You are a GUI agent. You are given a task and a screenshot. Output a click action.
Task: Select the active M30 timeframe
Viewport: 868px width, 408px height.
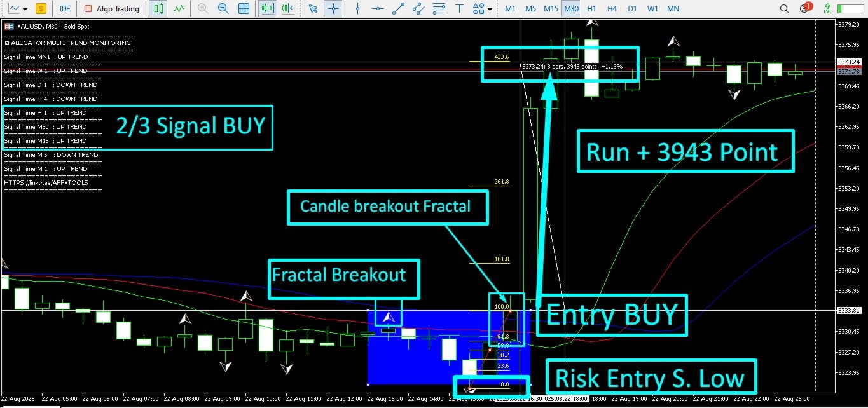[x=571, y=9]
